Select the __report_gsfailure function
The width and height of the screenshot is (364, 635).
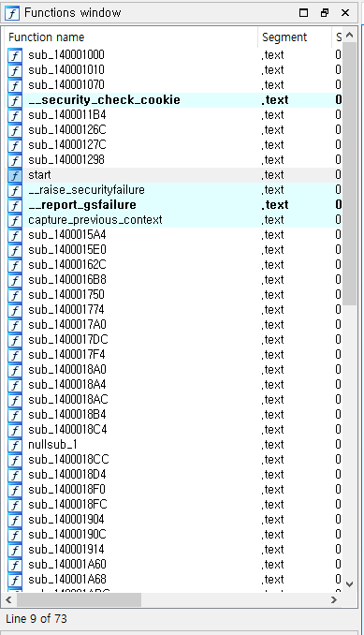[x=82, y=205]
